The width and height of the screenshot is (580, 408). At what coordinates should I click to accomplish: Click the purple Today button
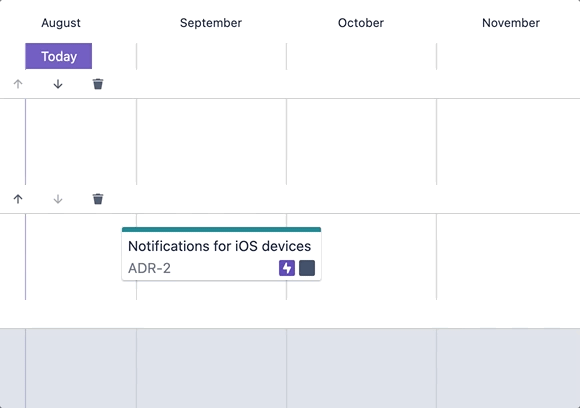click(58, 56)
